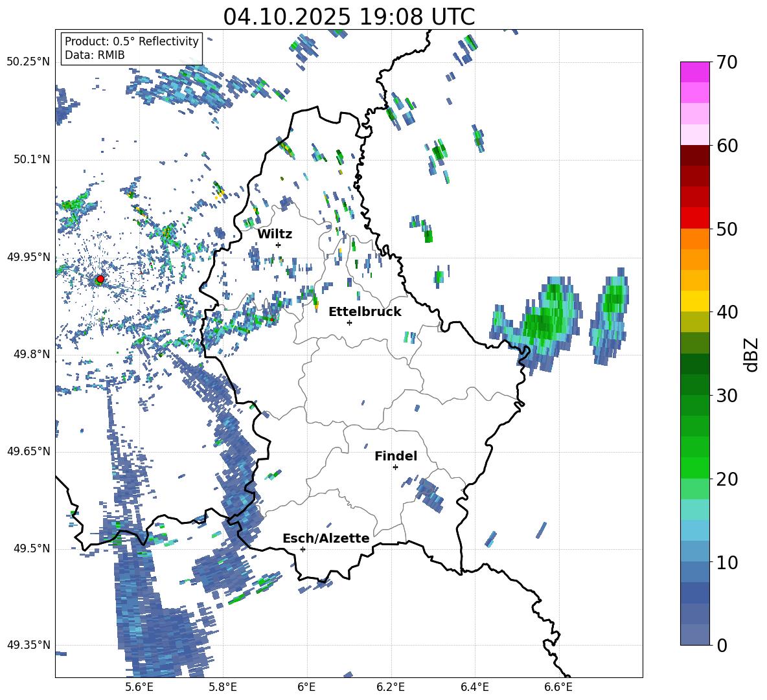Click the 60 tick on the colorbar
Viewport: 767px width, 700px height.
tap(726, 146)
